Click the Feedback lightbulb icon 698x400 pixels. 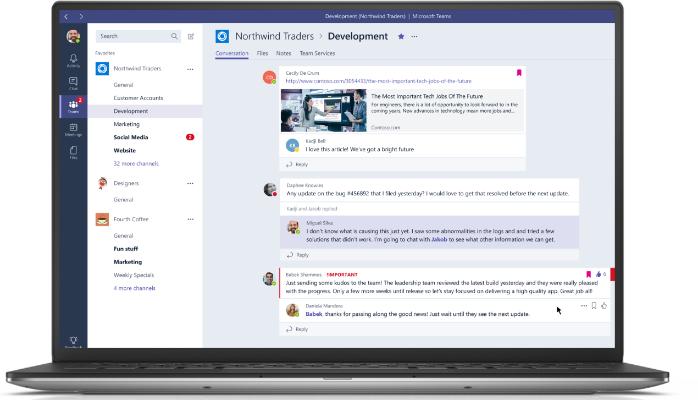click(73, 341)
